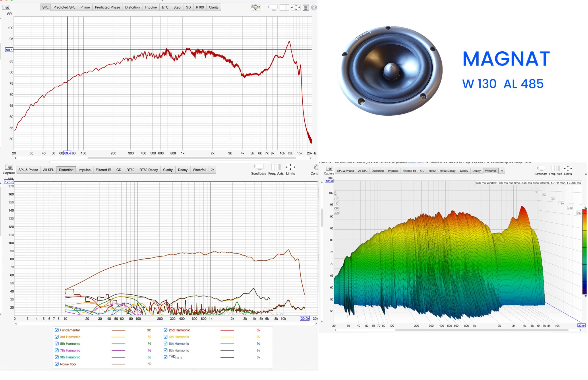This screenshot has height=380, width=588.
Task: Disable the Noise floor checkbox
Action: (x=57, y=364)
